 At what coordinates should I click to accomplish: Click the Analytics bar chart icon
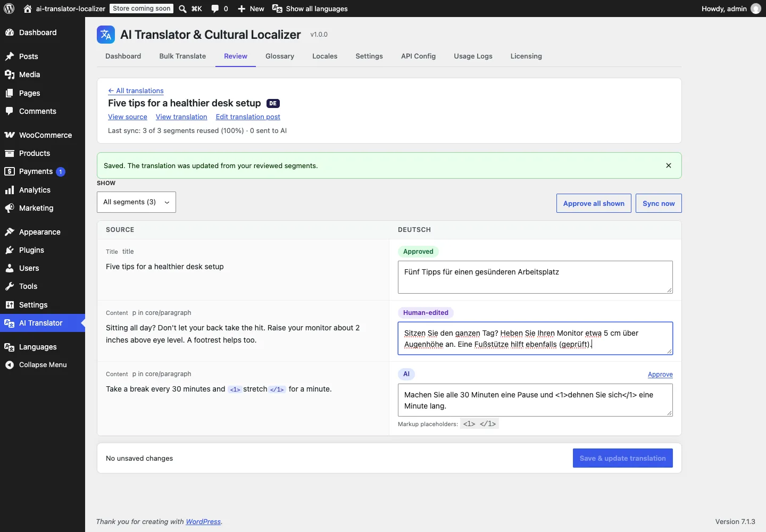10,190
